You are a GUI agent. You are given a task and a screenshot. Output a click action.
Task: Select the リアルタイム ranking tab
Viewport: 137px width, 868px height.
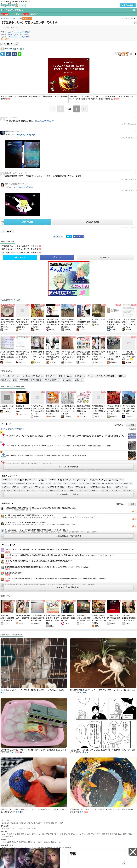119,425
